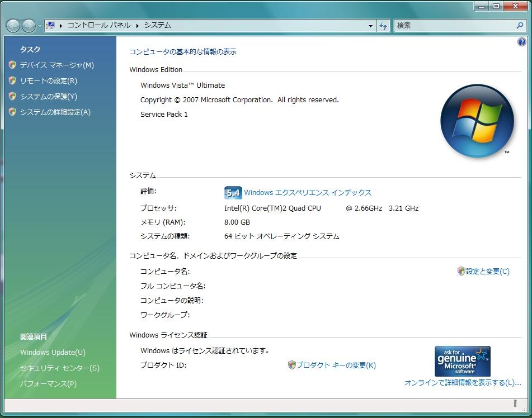The width and height of the screenshot is (532, 418).
Task: Open パフォーマンス(P) link
Action: tap(48, 383)
